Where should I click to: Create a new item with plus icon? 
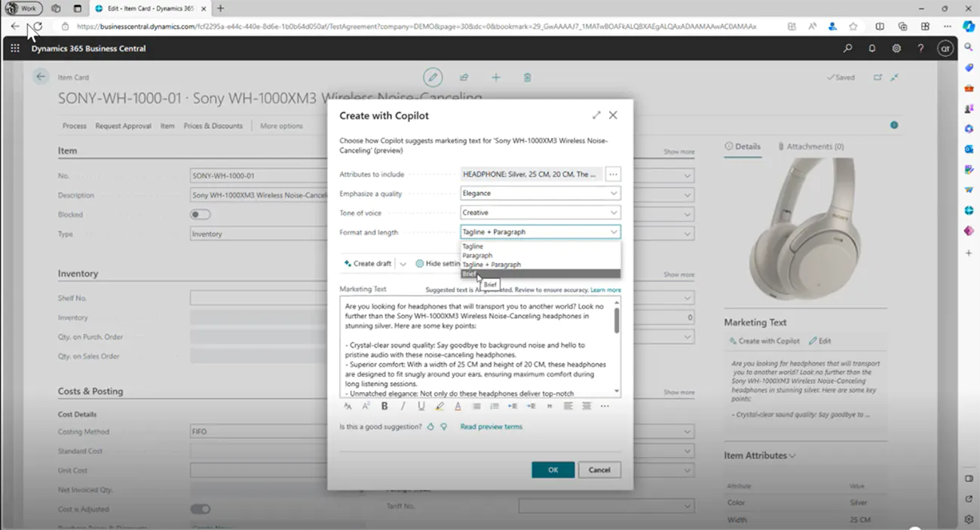click(x=496, y=77)
